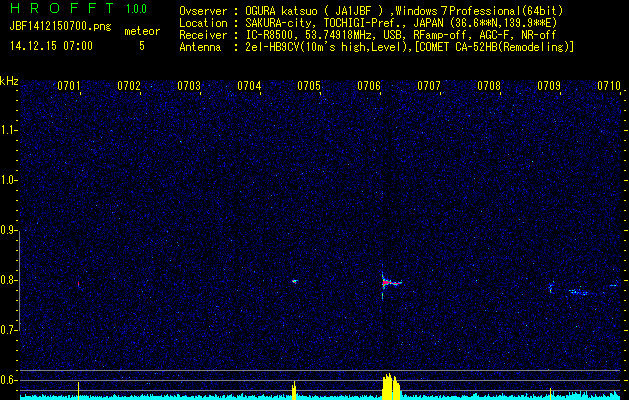This screenshot has width=629, height=400.
Task: Click the 0709 time marker
Action: 549,86
